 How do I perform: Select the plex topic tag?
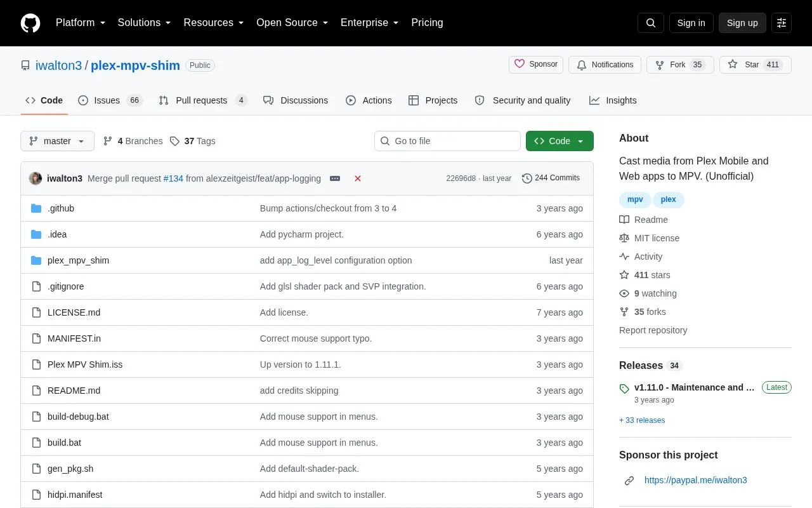669,199
